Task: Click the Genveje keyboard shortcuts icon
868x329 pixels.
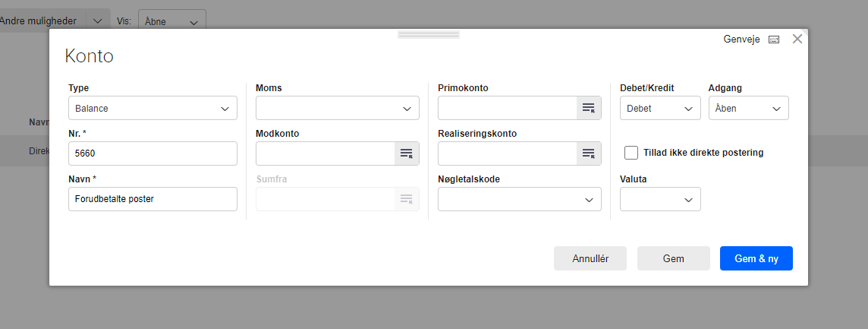Action: coord(774,40)
